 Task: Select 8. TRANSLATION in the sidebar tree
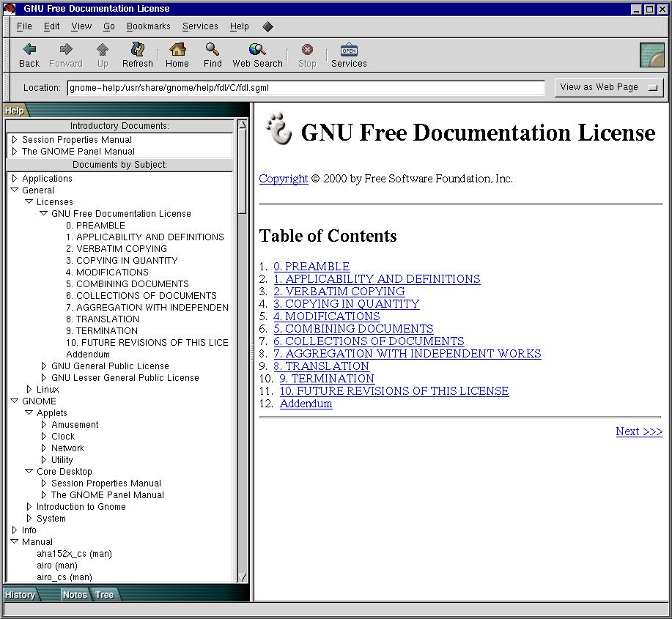coord(102,319)
